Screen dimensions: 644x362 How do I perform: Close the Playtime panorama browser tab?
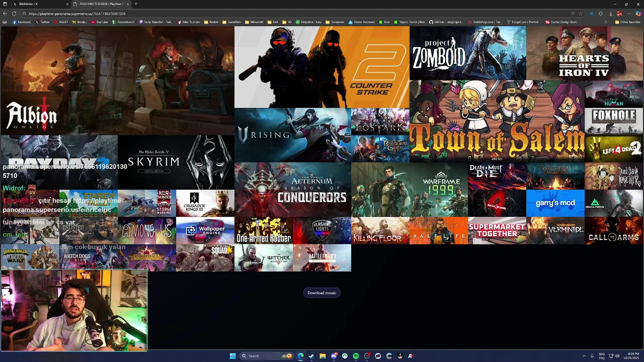pos(128,4)
